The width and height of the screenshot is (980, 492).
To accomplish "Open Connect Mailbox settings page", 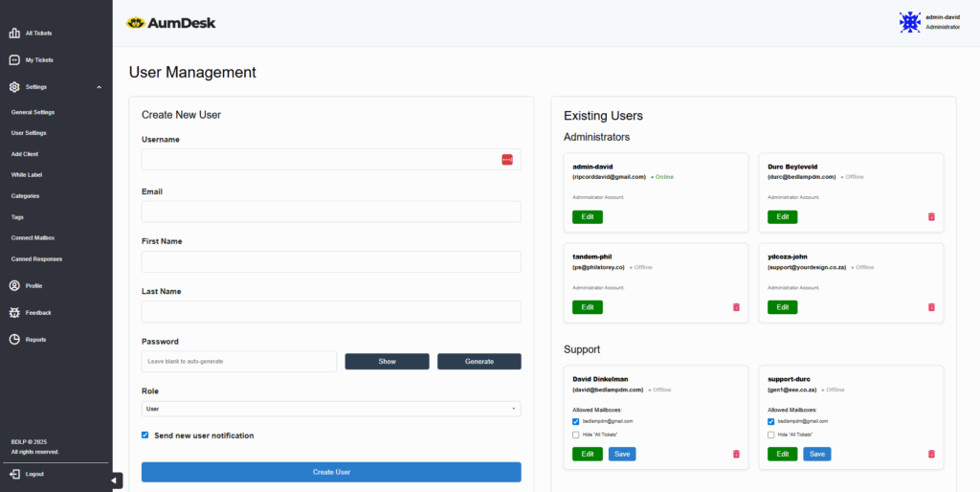I will (x=33, y=238).
